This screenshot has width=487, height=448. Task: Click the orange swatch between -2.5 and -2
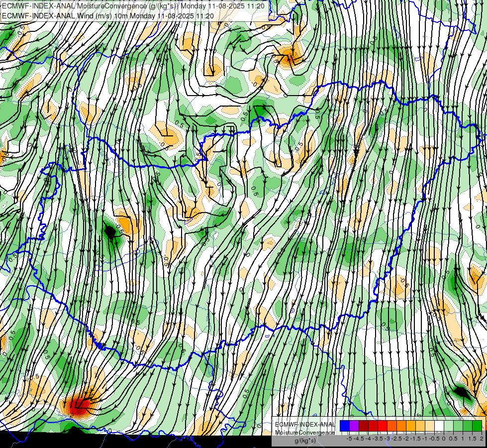[x=401, y=426]
